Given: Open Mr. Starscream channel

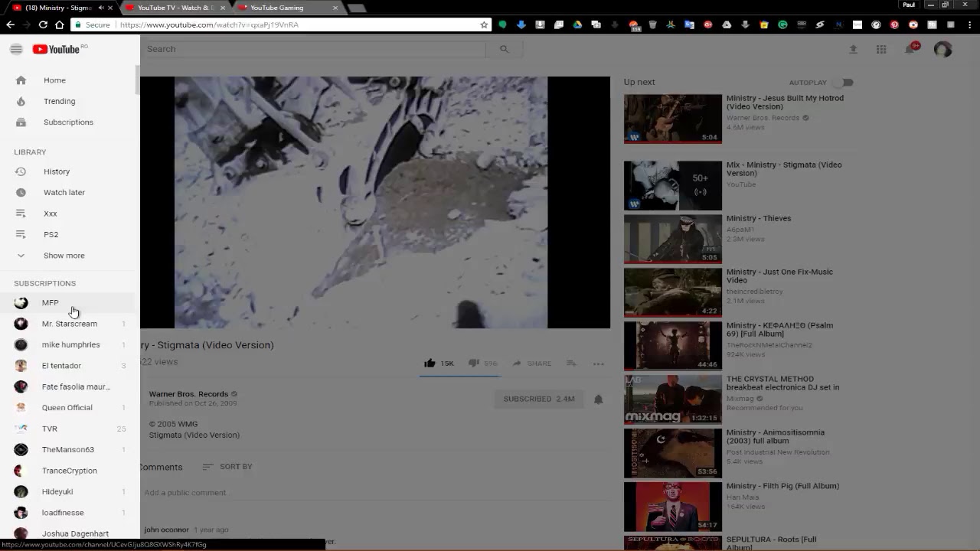Looking at the screenshot, I should tap(69, 324).
